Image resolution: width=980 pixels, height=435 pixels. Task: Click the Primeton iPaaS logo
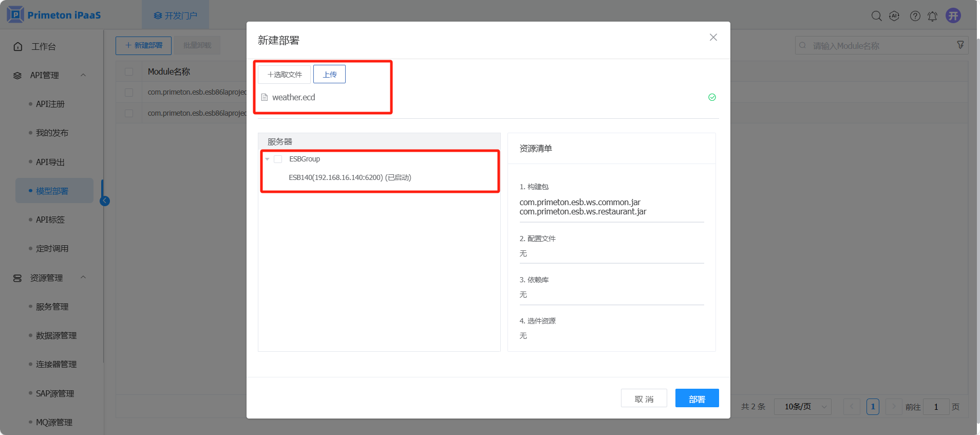pos(54,15)
